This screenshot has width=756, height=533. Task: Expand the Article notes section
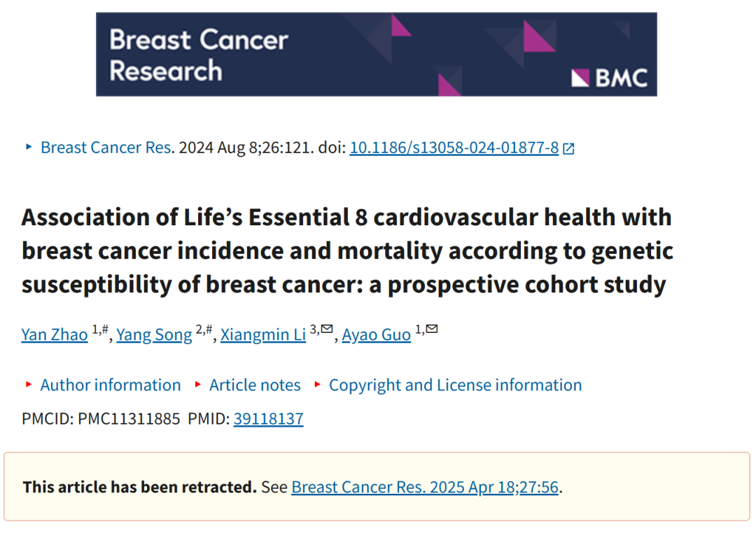[x=255, y=385]
